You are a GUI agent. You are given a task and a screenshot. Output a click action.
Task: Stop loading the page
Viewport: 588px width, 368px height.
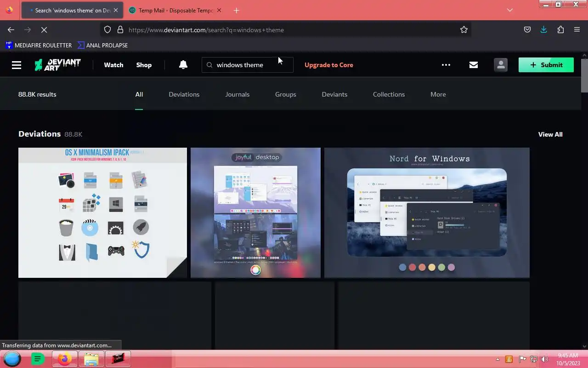pos(44,30)
